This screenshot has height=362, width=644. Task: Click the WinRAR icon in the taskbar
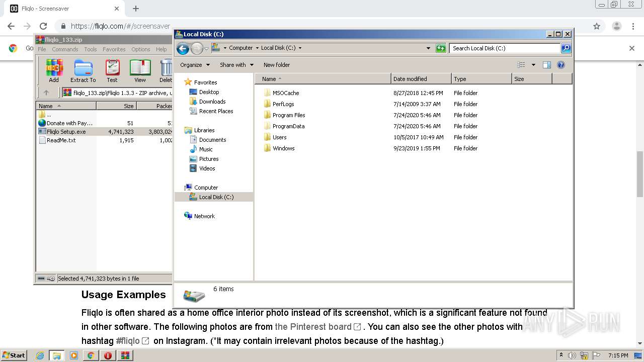125,355
